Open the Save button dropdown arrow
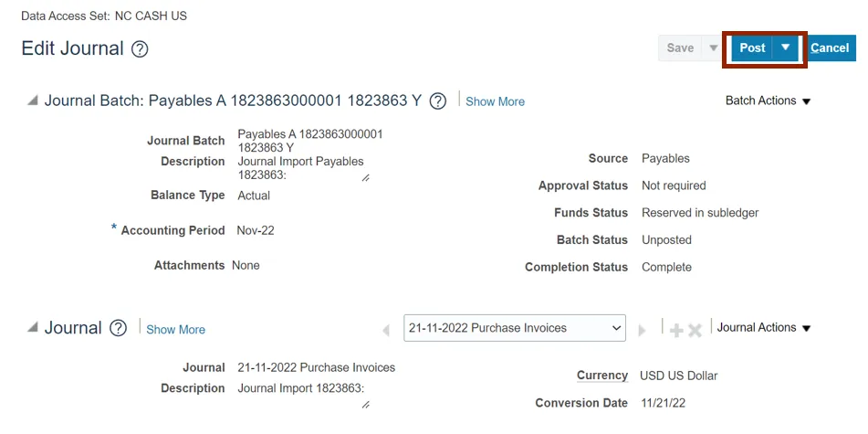The width and height of the screenshot is (868, 434). 714,48
